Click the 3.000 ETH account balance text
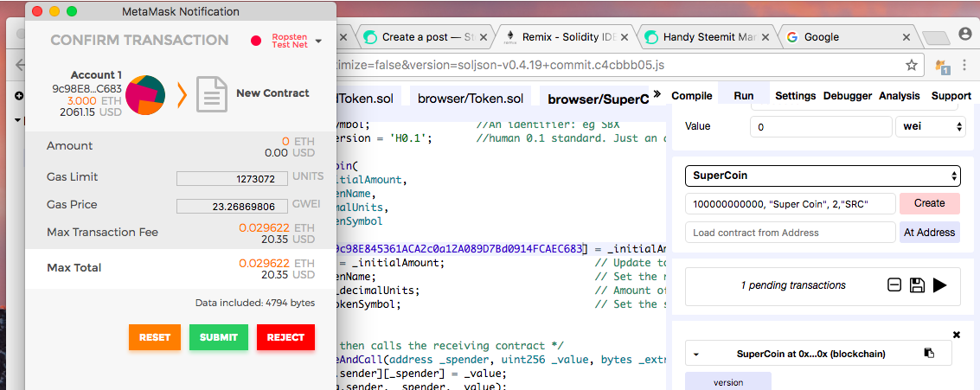This screenshot has width=980, height=390. coord(93,100)
